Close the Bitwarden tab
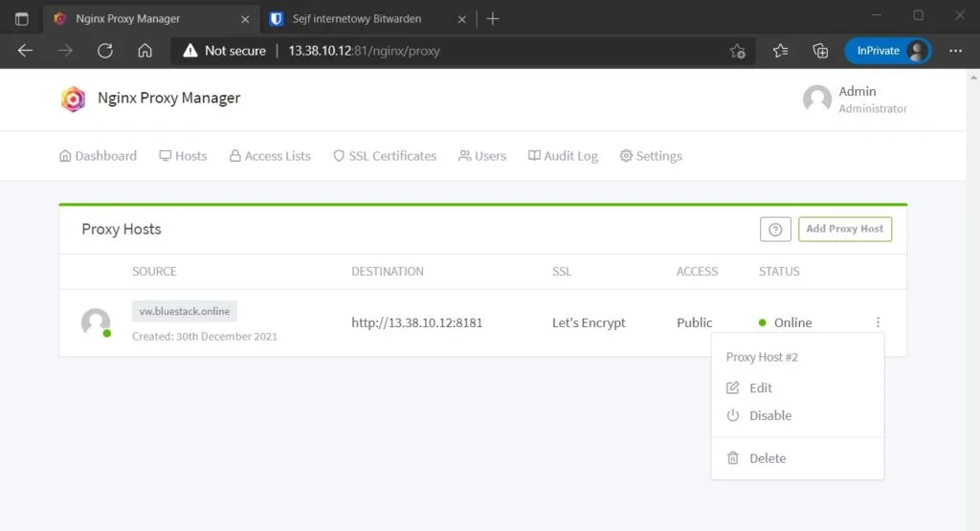 462,19
